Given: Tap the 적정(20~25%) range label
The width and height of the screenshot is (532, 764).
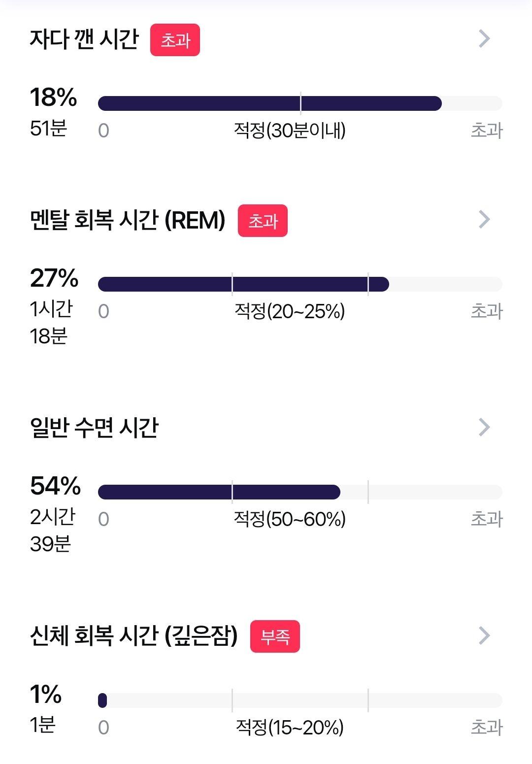Looking at the screenshot, I should click(290, 311).
